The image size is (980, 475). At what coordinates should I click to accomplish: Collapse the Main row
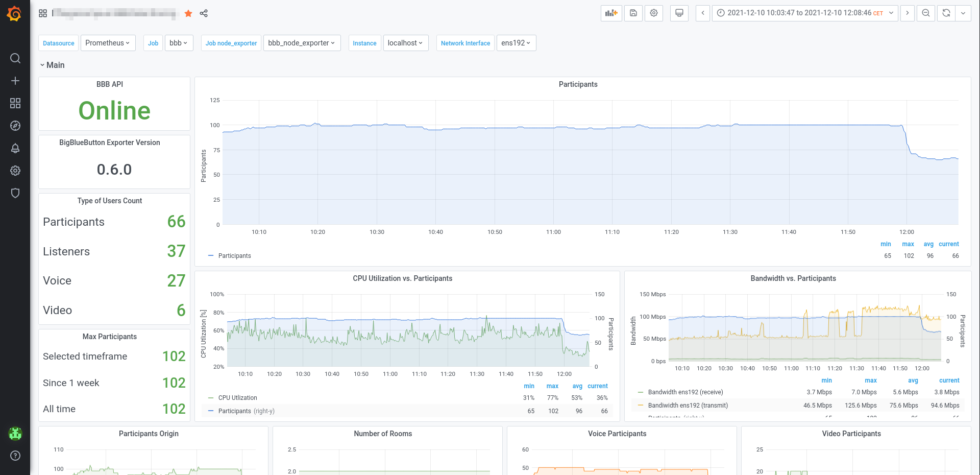[x=52, y=65]
